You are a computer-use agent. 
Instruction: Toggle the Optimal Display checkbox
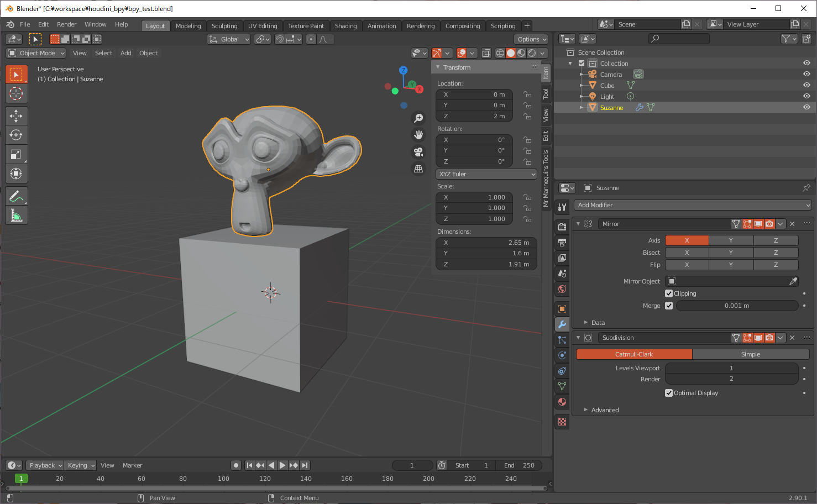point(669,393)
